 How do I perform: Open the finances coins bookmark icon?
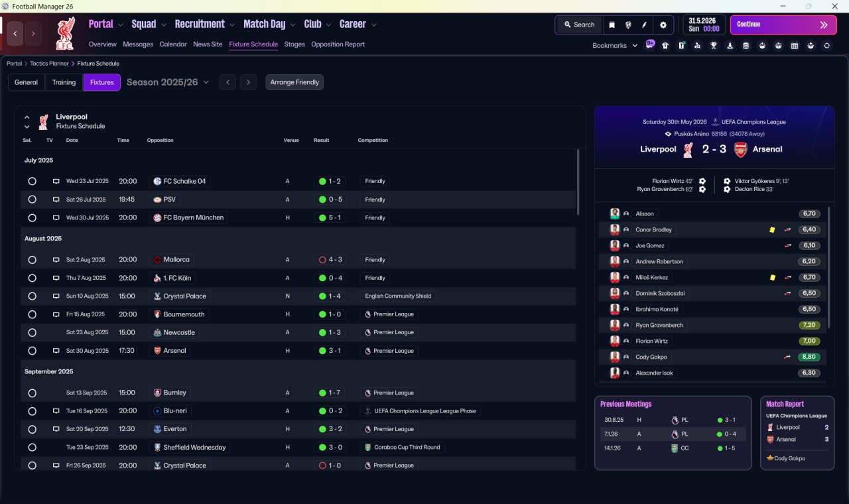[746, 46]
